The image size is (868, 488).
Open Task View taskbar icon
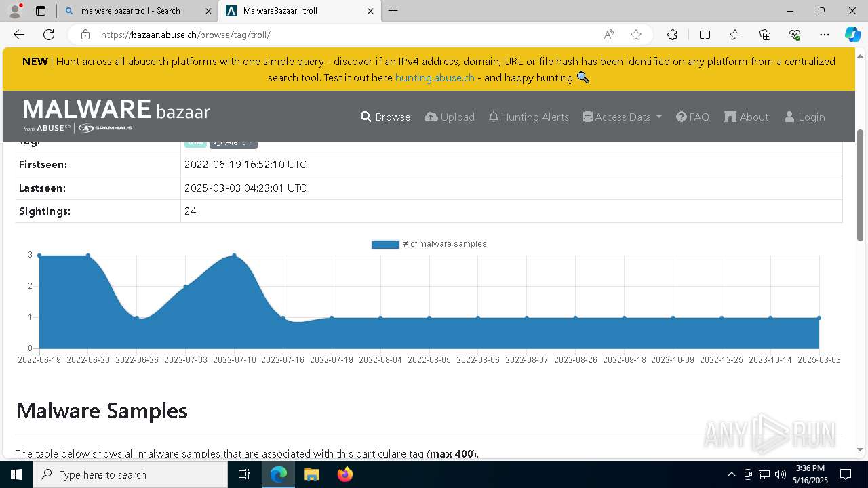245,474
